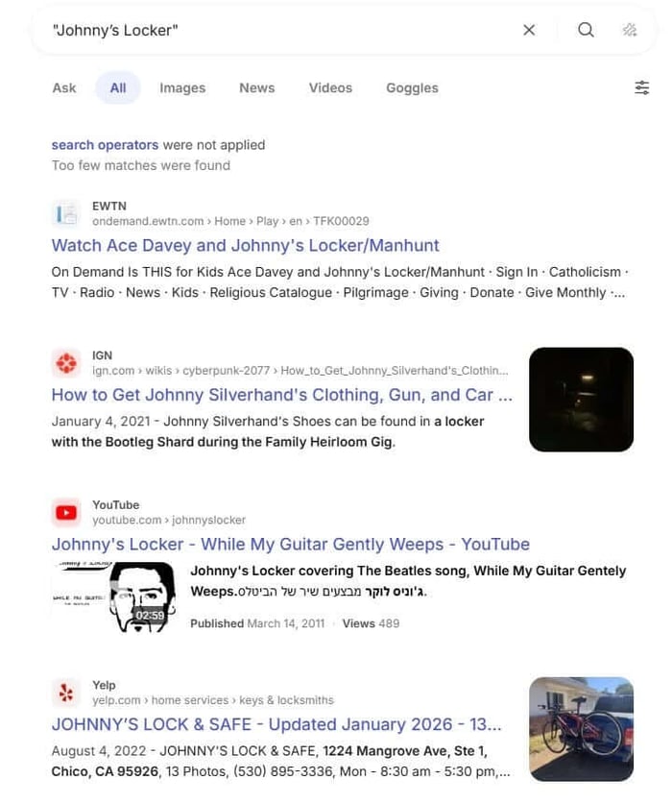
Task: Click the IGN site favicon
Action: click(x=66, y=363)
